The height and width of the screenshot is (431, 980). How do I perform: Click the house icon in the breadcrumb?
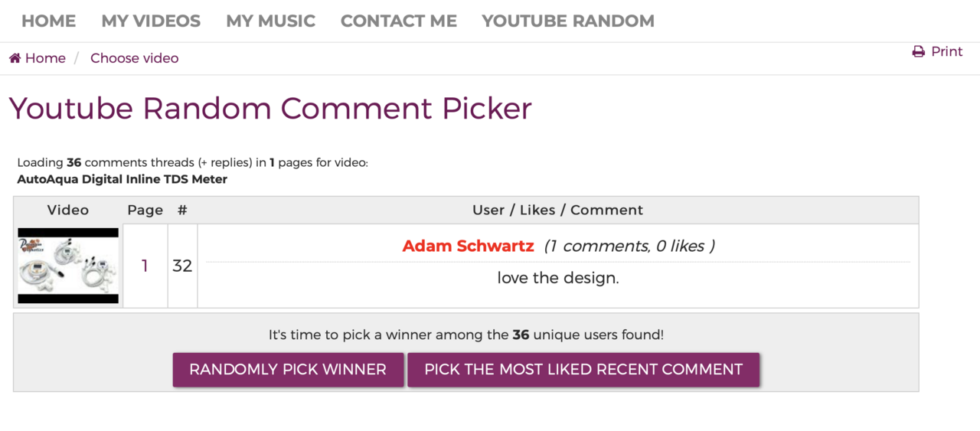[15, 58]
